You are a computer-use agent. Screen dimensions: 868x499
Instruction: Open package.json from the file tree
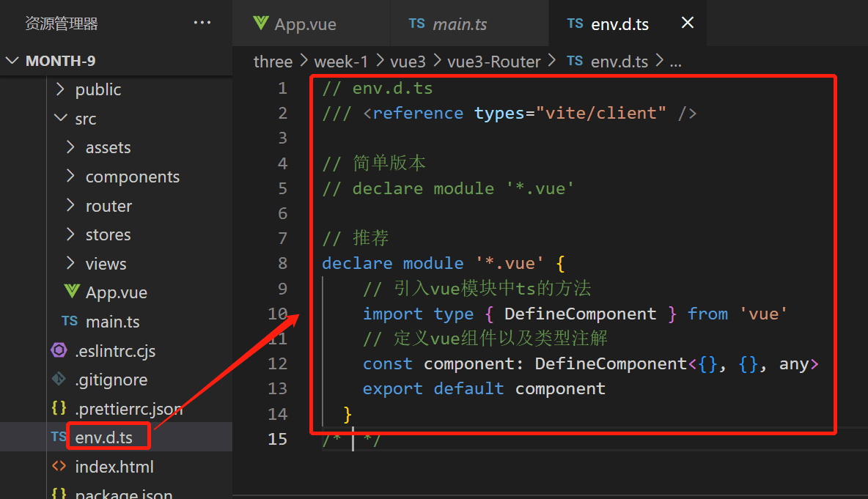coord(123,493)
